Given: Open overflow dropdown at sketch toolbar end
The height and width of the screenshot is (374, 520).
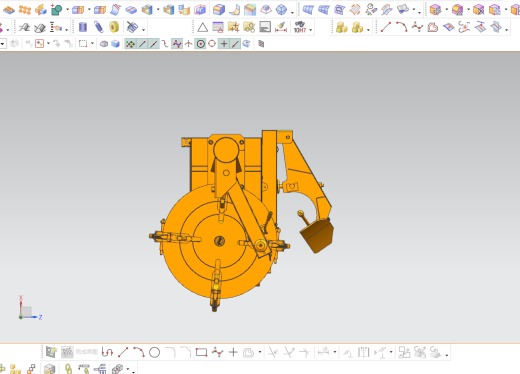Looking at the screenshot, I should pos(447,355).
